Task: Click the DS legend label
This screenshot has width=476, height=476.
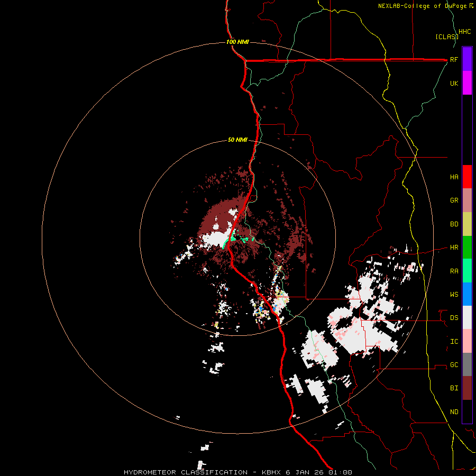Action: pos(454,317)
